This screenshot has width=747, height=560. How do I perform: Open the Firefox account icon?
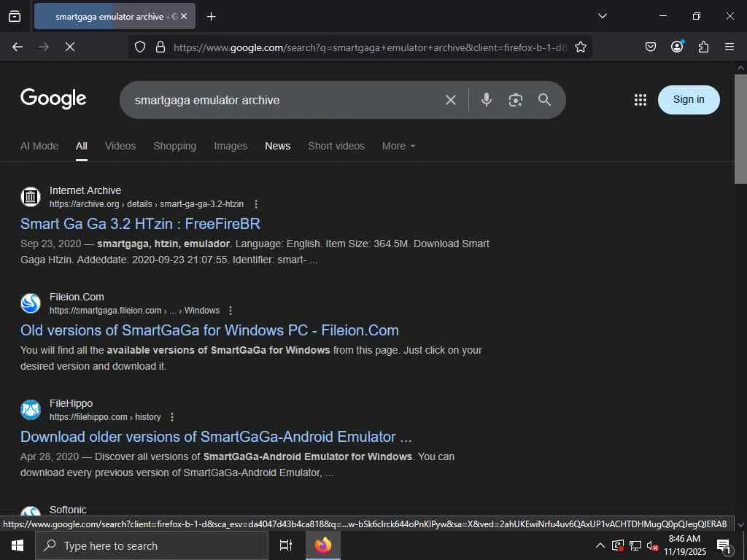(677, 46)
